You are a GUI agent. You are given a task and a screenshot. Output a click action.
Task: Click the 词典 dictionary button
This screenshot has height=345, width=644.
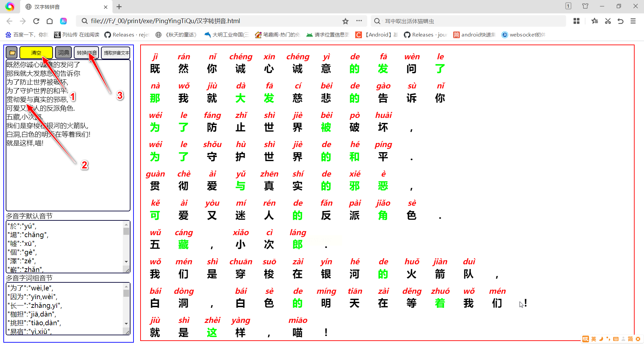coord(63,53)
